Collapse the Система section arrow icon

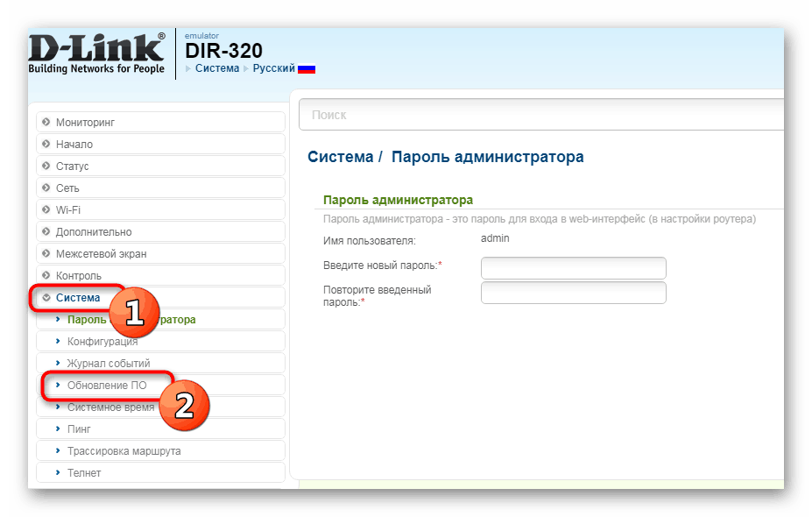tap(46, 297)
